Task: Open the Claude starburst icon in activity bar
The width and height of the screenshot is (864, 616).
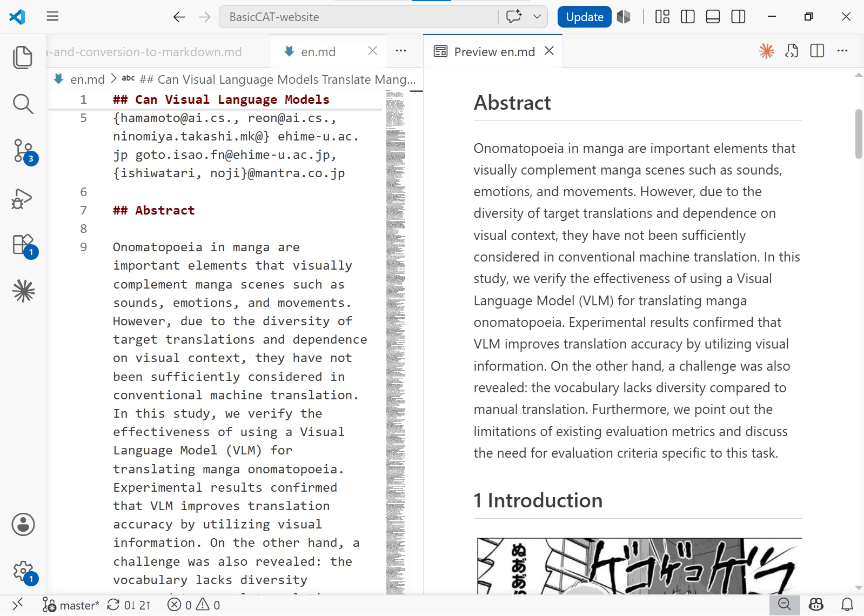Action: pyautogui.click(x=23, y=291)
